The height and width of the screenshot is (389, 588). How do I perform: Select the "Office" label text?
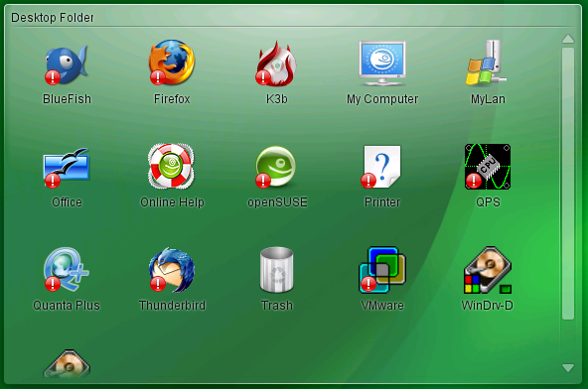[67, 202]
